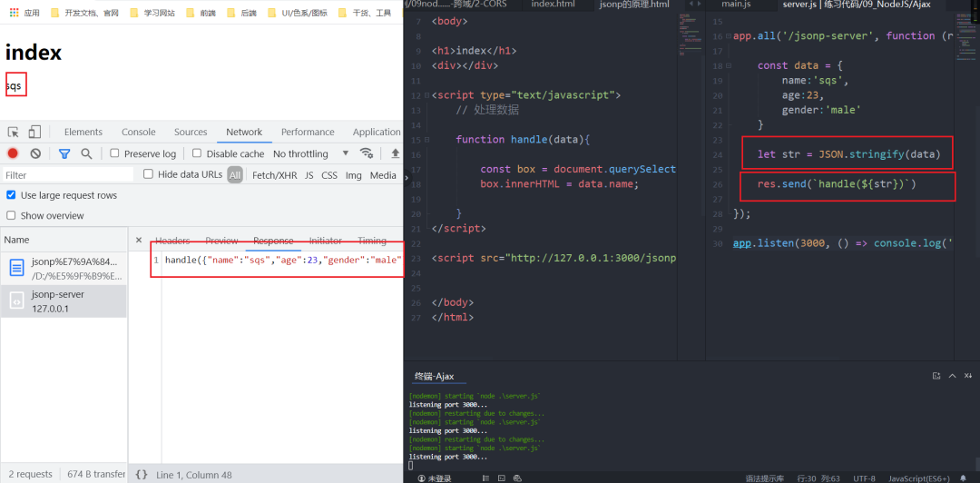Click the Chrome apps grid icon in the bookmarks bar

14,13
